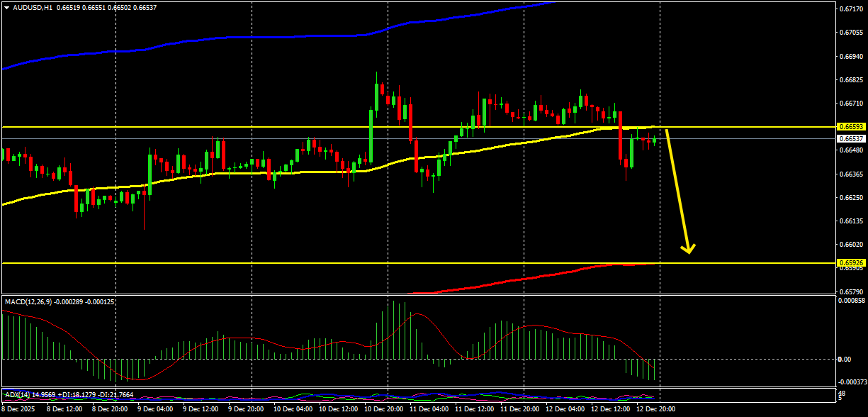This screenshot has width=868, height=417.
Task: Select the 11 Dec 20:00 time label
Action: tap(519, 409)
